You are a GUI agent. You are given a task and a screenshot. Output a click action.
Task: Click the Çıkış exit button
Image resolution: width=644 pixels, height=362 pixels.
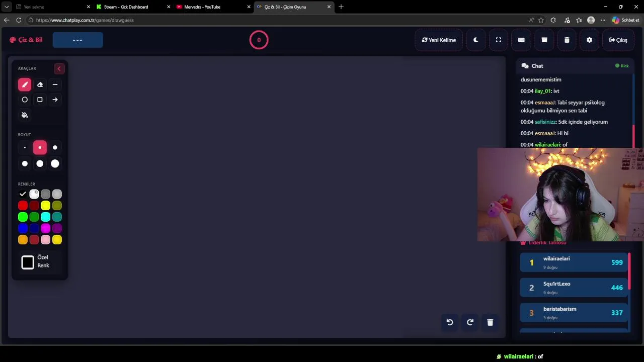(x=618, y=40)
